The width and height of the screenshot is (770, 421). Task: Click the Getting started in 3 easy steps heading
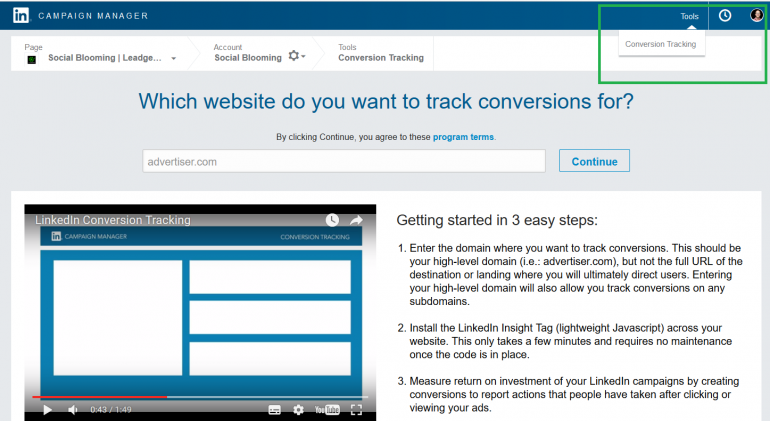pyautogui.click(x=497, y=220)
